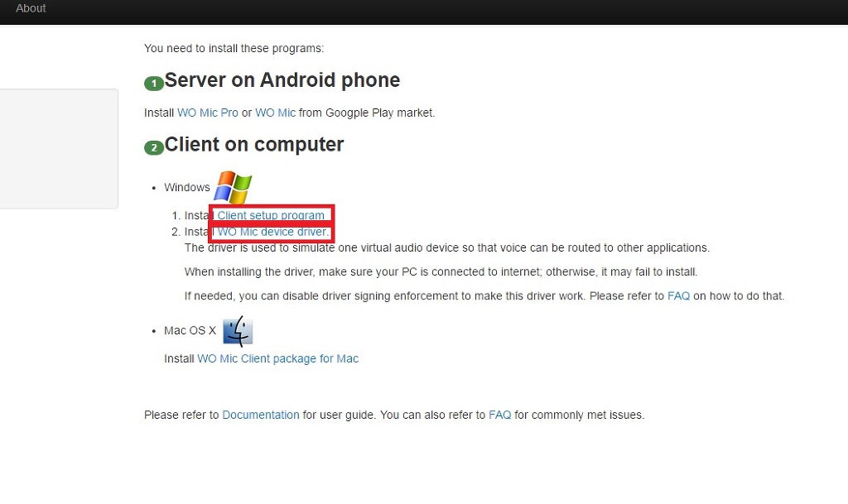Screen dimensions: 848x504
Task: Click the sentence about simulating a virtual audio device
Action: coord(446,248)
